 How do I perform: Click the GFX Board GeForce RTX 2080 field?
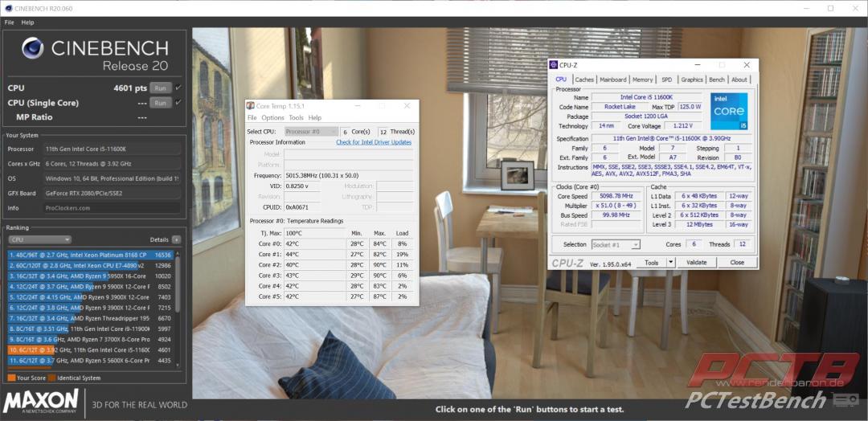tap(111, 193)
